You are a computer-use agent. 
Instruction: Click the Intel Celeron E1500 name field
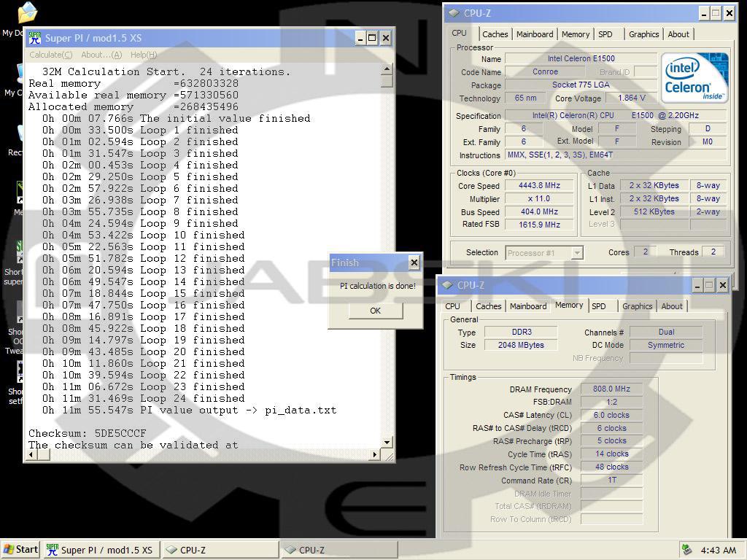[x=581, y=58]
